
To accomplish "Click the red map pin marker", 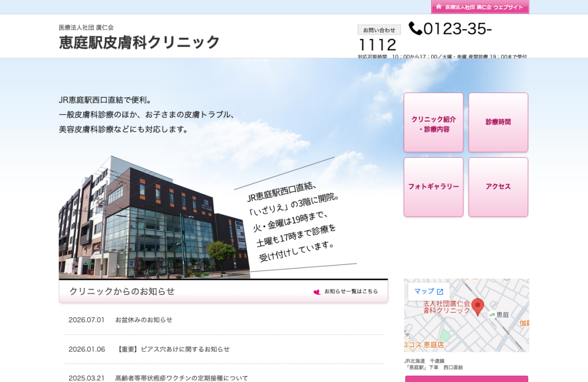I will click(477, 307).
